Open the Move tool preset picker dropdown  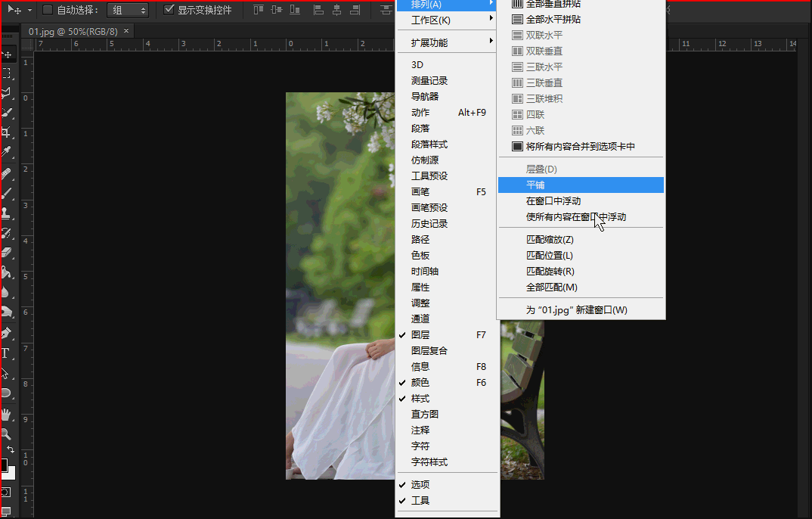(x=28, y=11)
